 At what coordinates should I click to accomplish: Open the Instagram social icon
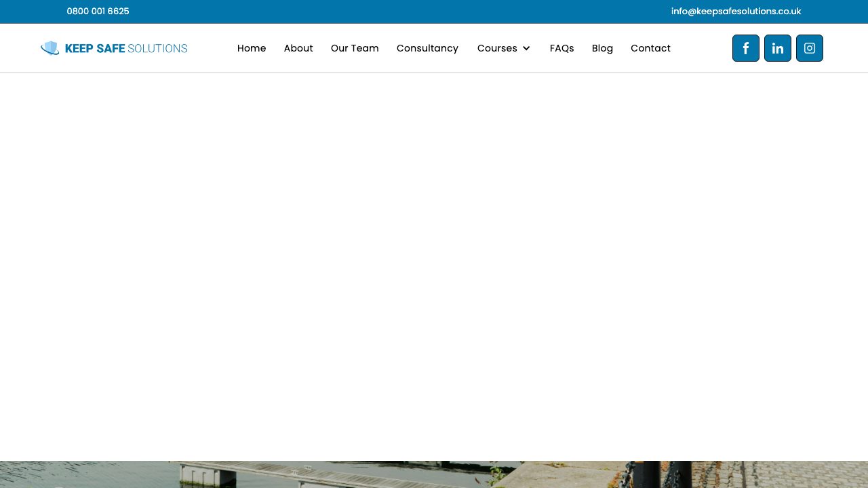(810, 48)
